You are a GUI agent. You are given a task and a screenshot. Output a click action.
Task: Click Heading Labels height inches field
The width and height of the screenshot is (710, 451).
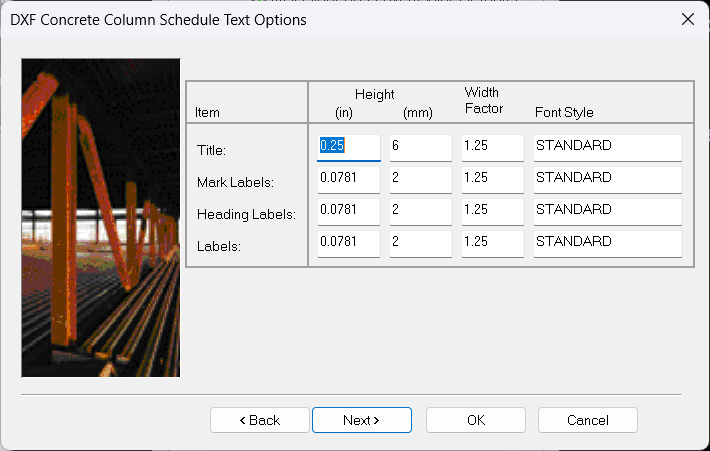[349, 210]
